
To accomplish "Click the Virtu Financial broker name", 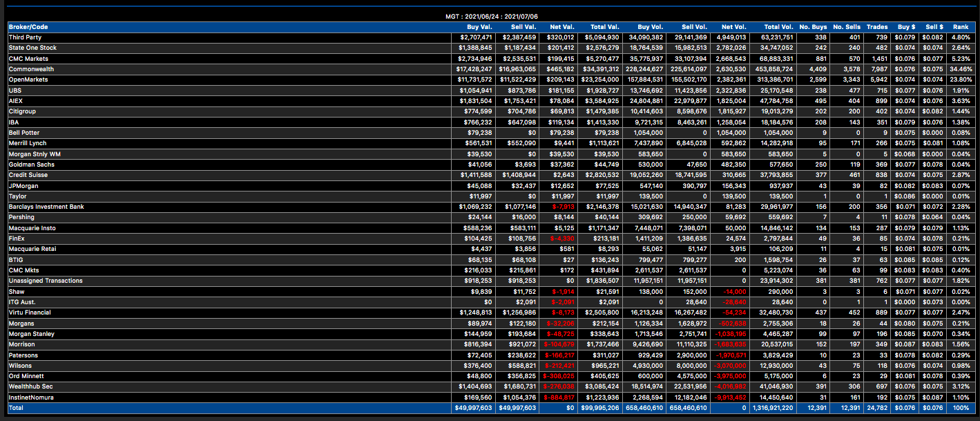I will 30,312.
